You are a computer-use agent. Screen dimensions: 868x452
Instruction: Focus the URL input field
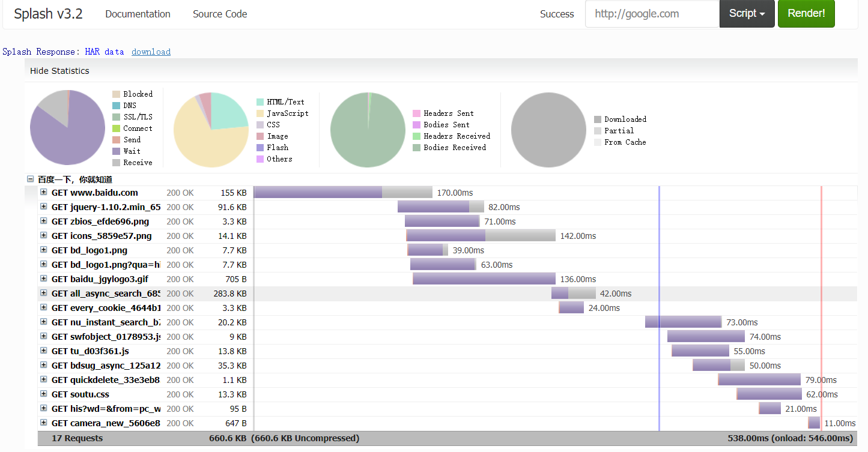(x=652, y=13)
